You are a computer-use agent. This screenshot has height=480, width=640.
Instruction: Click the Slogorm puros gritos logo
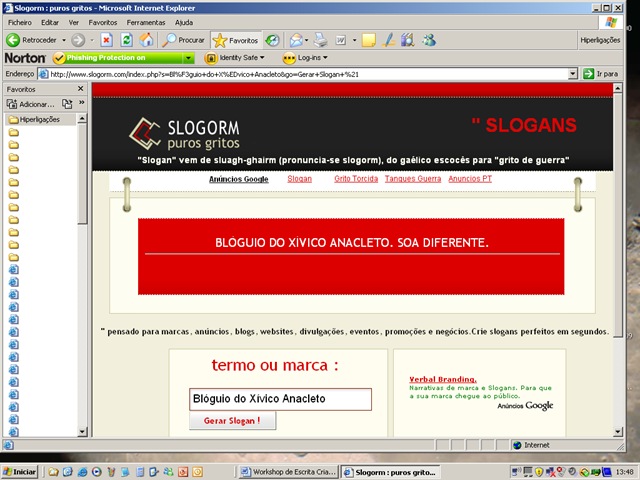click(x=184, y=134)
